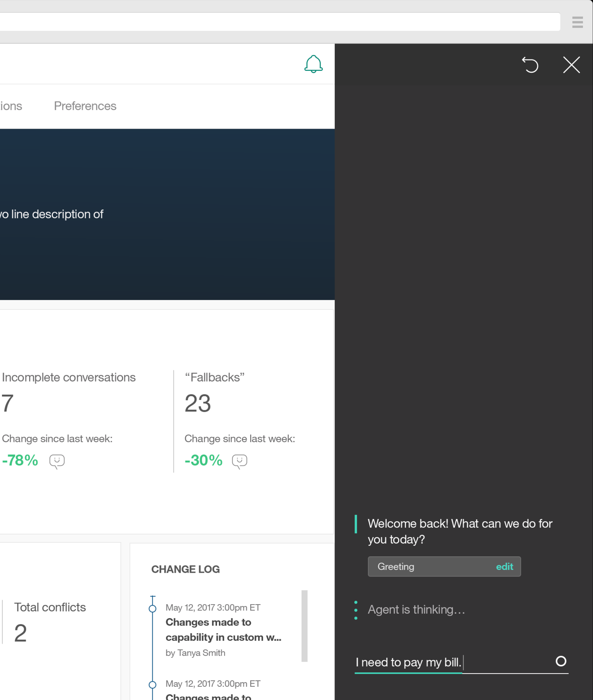Click the Fallbacks value 23

[x=198, y=403]
